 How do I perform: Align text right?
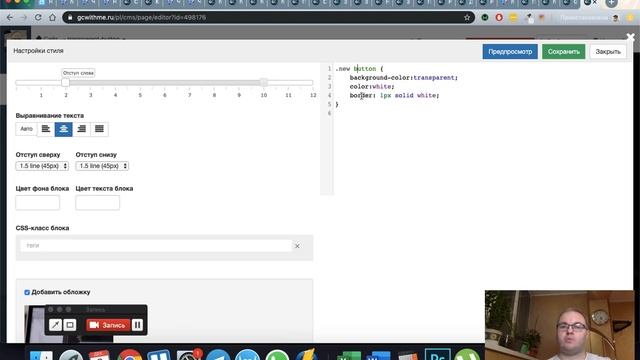(x=81, y=129)
